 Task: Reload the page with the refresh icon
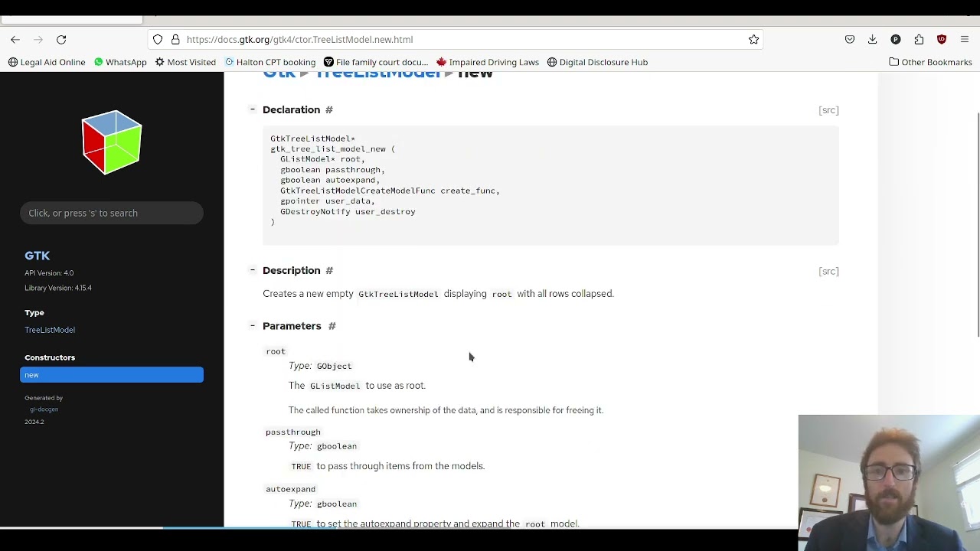tap(61, 39)
